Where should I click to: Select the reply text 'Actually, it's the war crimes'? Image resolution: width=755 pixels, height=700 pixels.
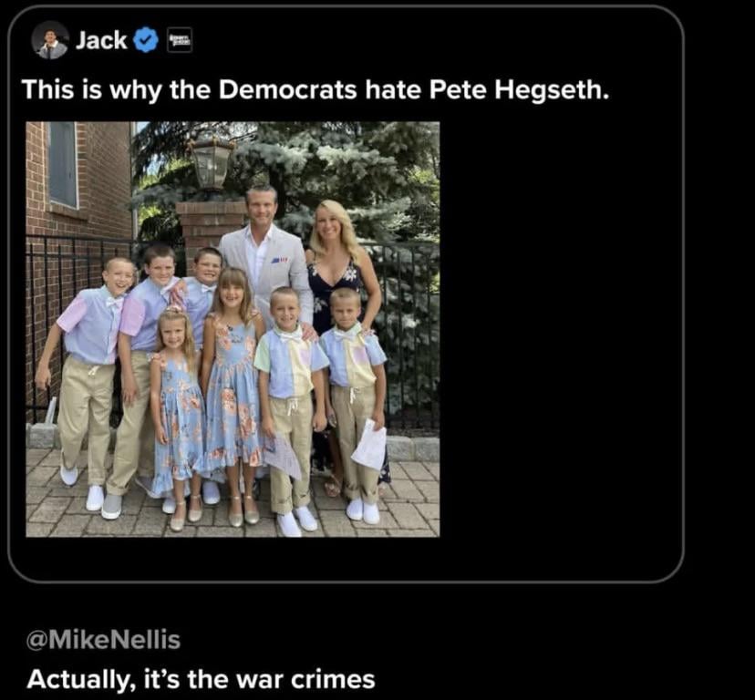(201, 679)
